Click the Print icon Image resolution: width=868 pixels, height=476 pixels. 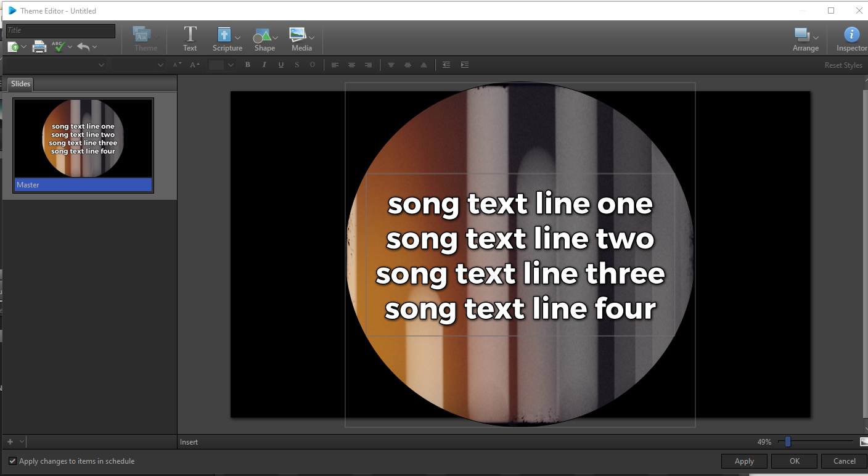click(39, 46)
